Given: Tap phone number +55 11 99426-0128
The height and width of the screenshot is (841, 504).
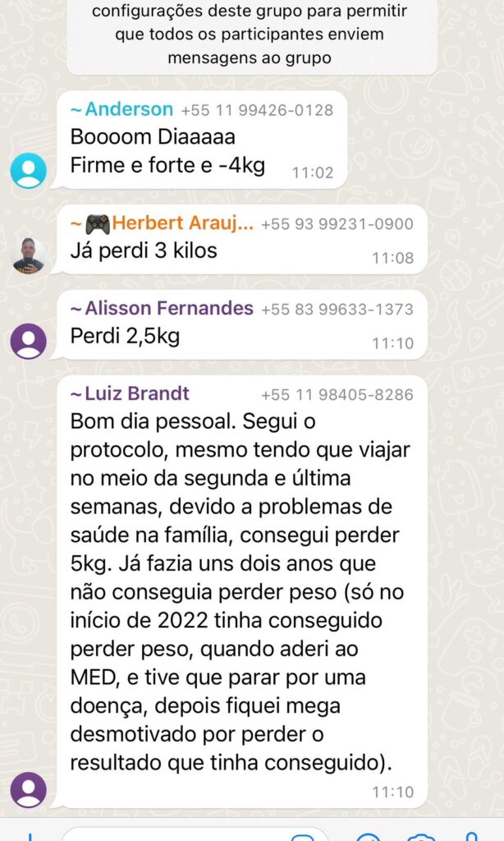Looking at the screenshot, I should tap(257, 110).
